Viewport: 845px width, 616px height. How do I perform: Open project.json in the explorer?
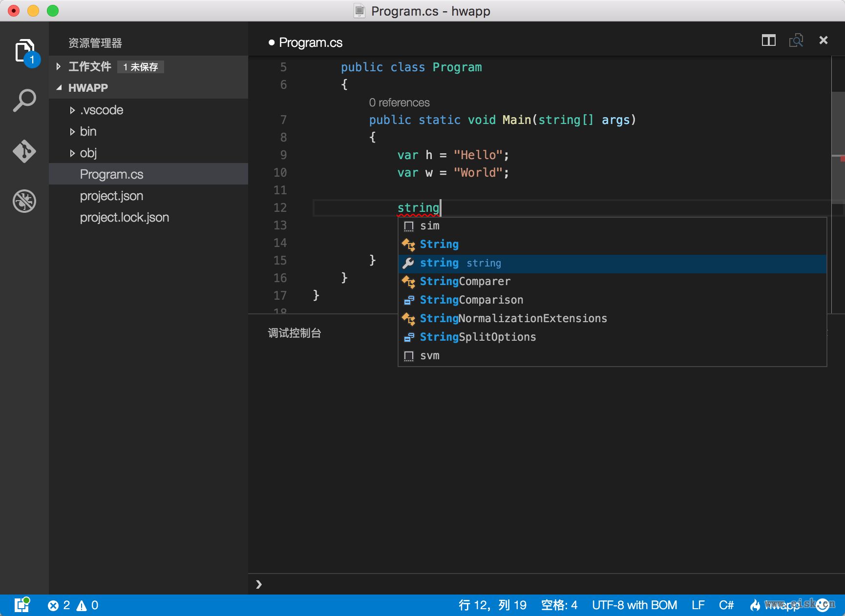[111, 196]
